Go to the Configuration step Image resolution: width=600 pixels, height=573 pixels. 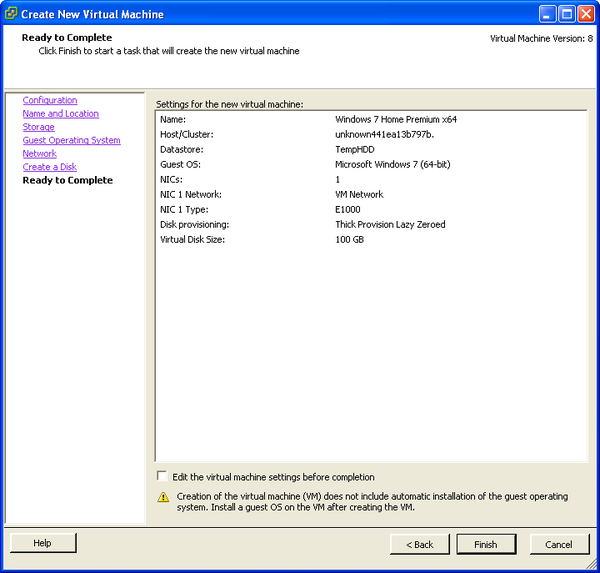[50, 101]
